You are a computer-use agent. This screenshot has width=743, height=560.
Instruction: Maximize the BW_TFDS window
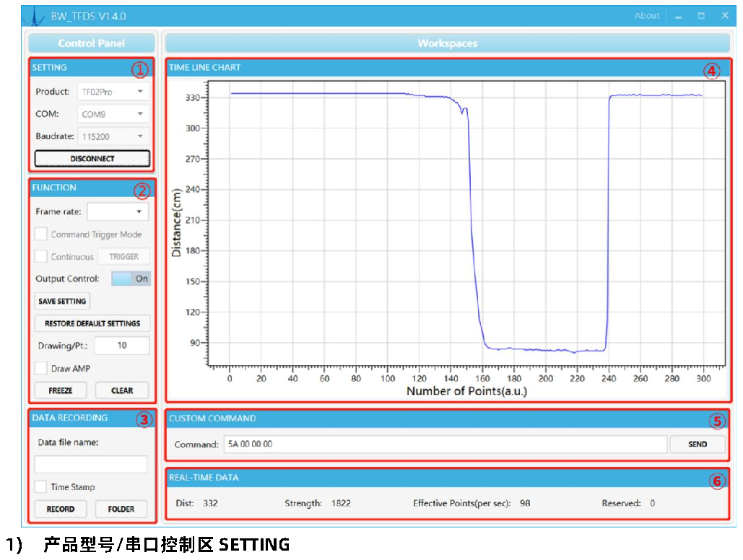701,16
